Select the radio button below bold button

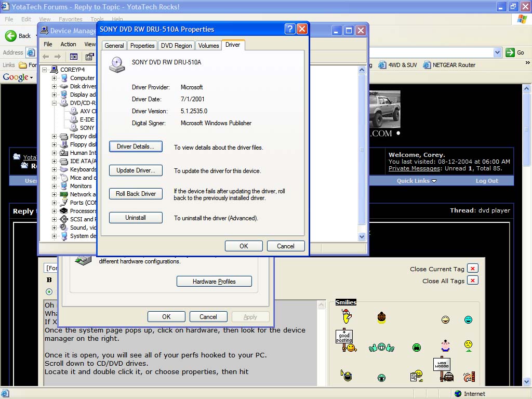point(49,292)
